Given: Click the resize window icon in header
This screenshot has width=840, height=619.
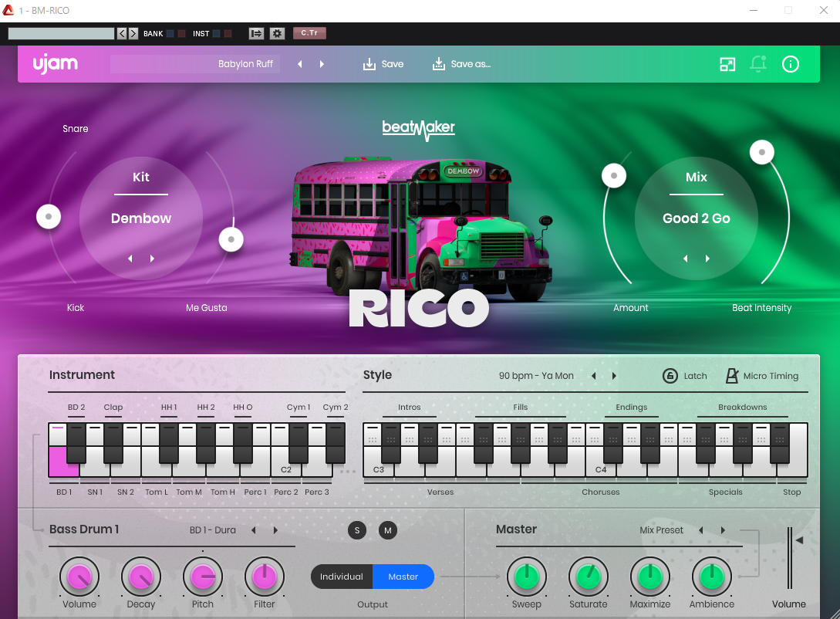Looking at the screenshot, I should click(x=727, y=64).
